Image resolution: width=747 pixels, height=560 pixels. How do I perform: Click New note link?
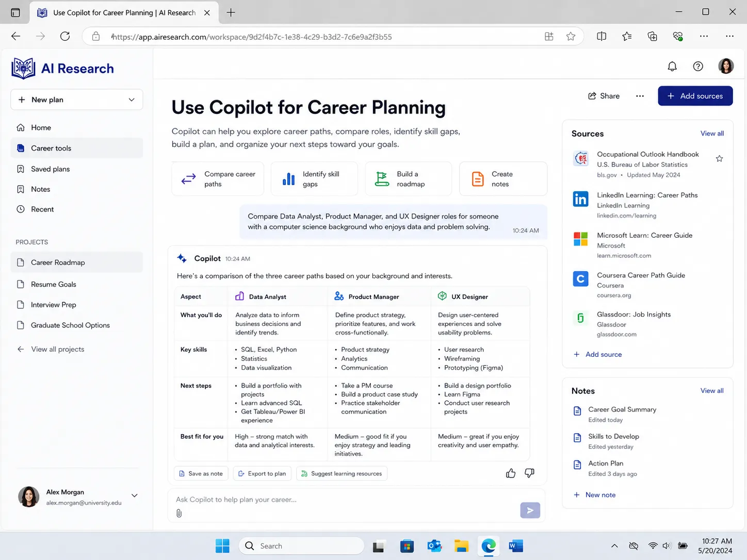594,495
